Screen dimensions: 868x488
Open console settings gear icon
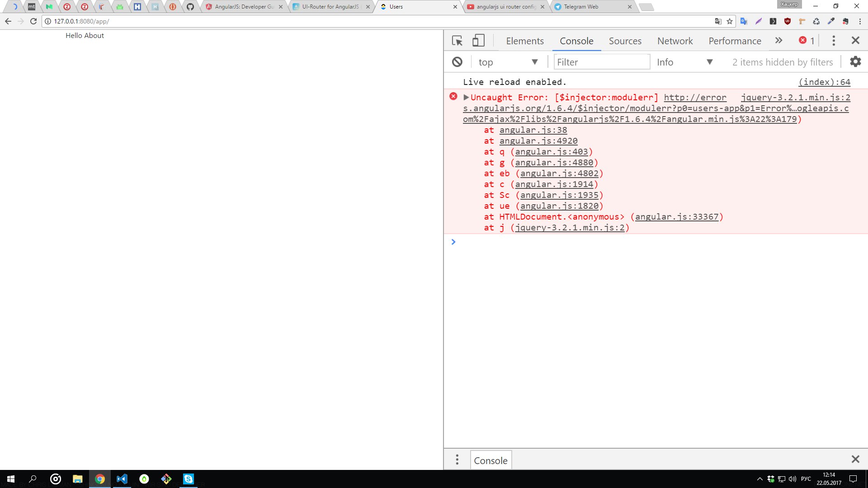point(855,62)
